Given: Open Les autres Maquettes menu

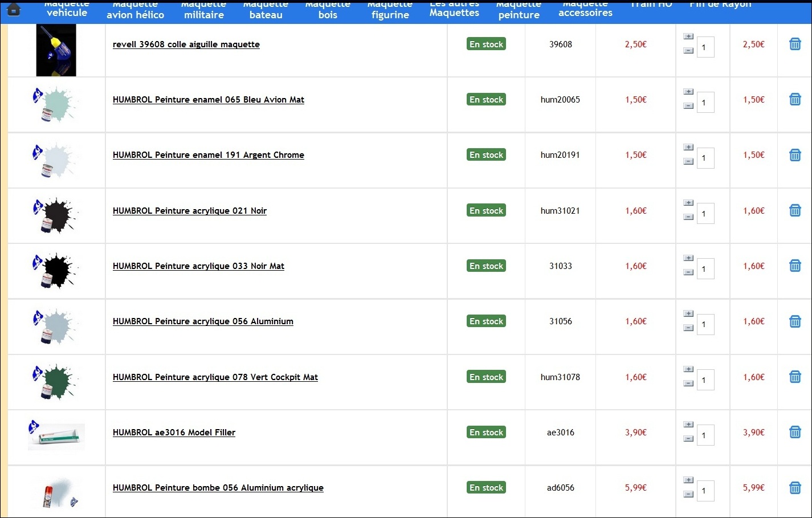Looking at the screenshot, I should click(x=454, y=9).
